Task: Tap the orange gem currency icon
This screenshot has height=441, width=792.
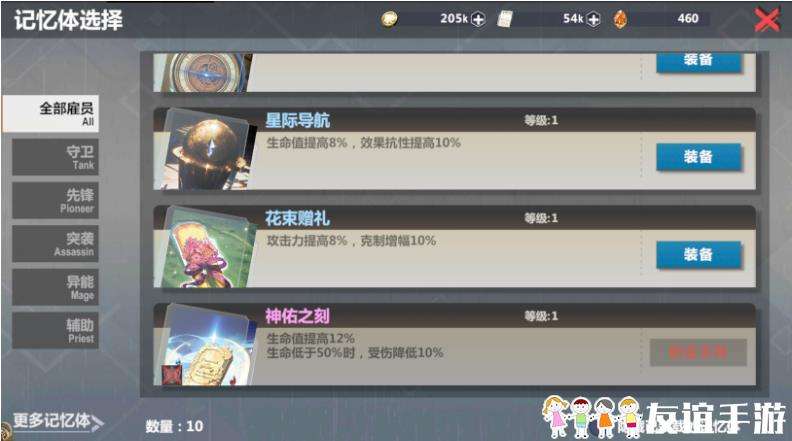Action: click(620, 19)
